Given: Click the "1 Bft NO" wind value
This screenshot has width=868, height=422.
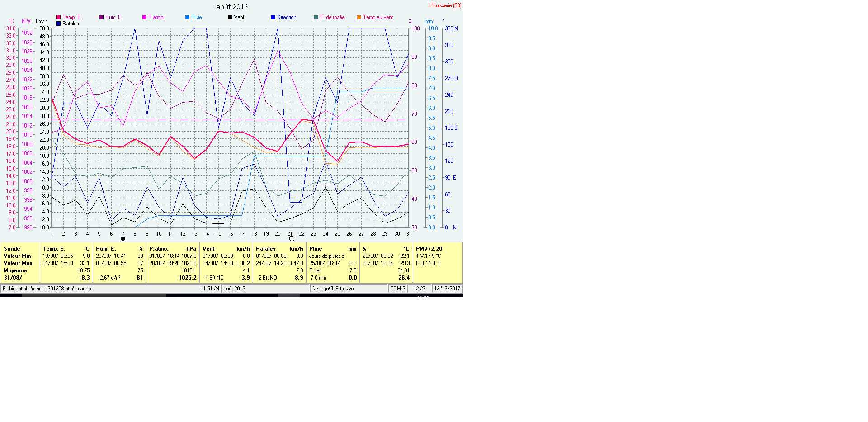Looking at the screenshot, I should tap(214, 278).
